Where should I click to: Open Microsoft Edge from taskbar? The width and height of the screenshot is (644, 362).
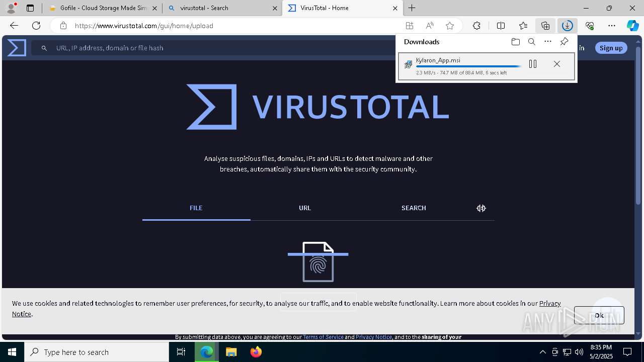(x=207, y=352)
